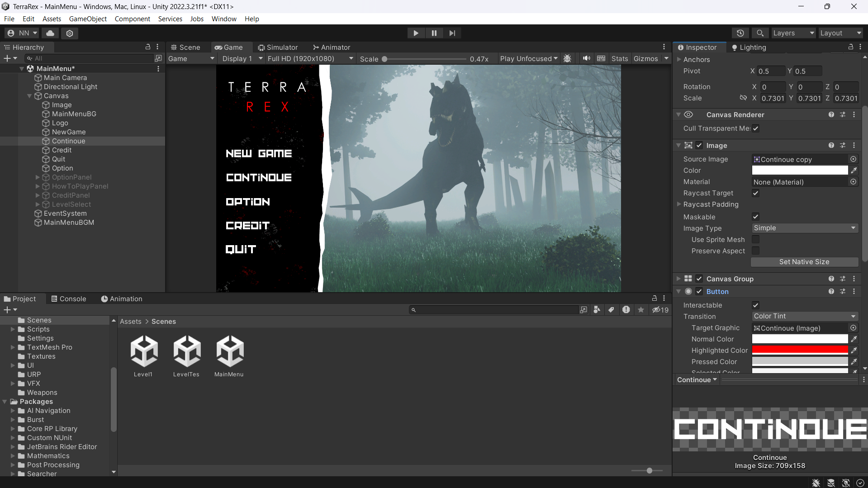Disable Raycast Target on the Image component
Viewport: 868px width, 488px height.
755,193
